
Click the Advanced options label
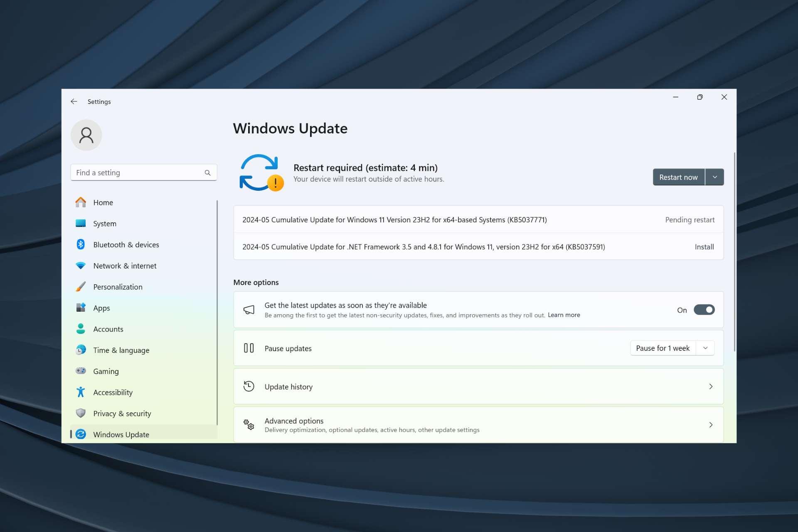294,421
